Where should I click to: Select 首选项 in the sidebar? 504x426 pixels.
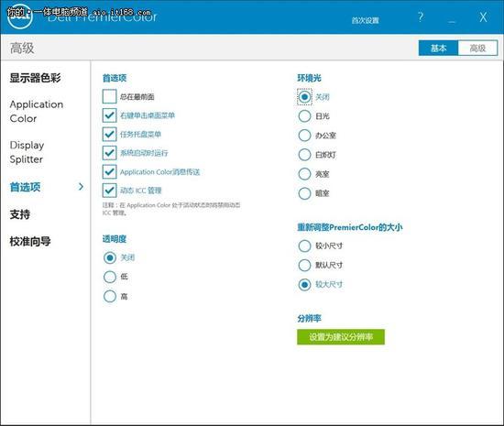(25, 187)
